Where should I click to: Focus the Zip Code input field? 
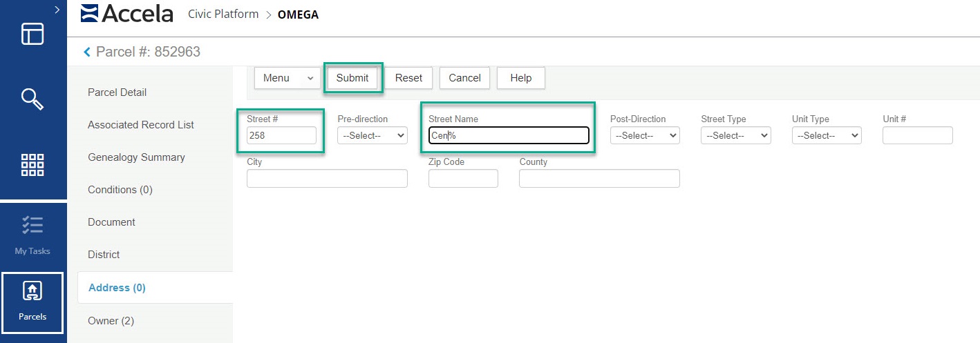462,179
